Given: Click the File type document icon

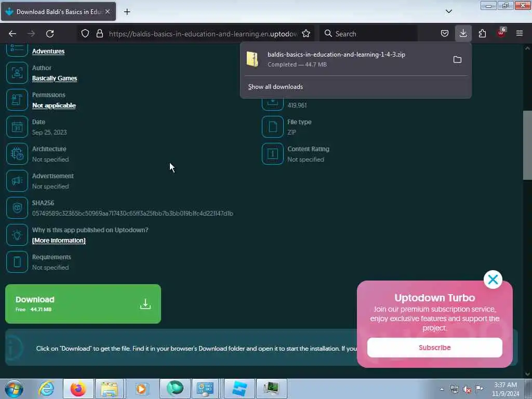Looking at the screenshot, I should point(272,127).
